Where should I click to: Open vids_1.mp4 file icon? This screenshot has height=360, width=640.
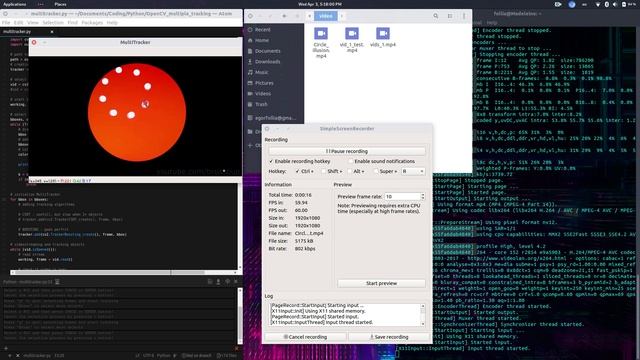point(383,33)
